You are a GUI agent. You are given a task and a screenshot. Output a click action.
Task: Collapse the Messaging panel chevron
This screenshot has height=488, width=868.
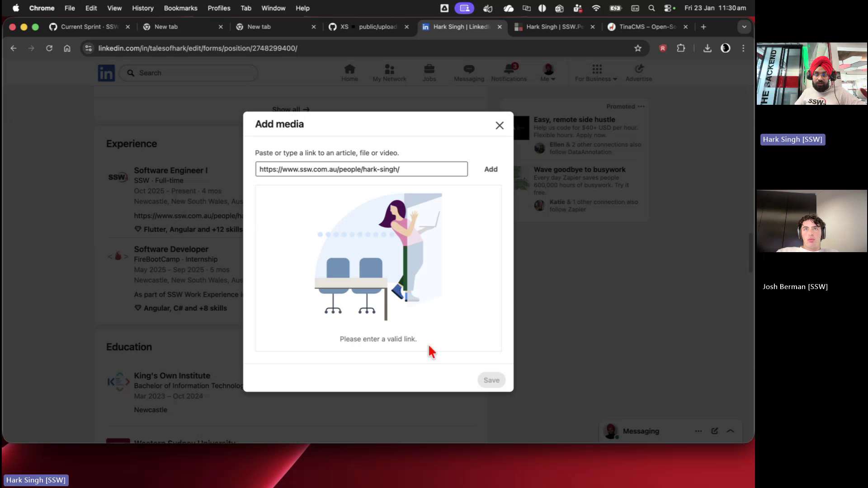[731, 431]
